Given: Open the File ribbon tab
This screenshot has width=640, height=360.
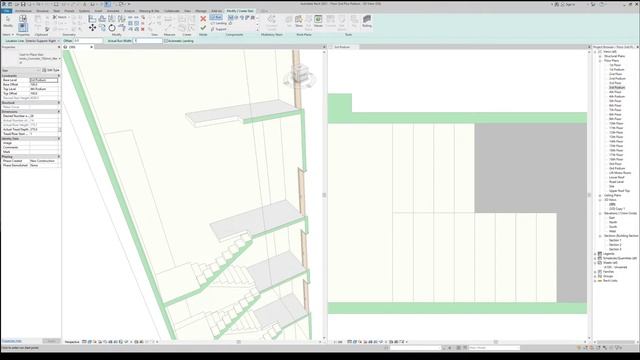Looking at the screenshot, I should (x=7, y=11).
